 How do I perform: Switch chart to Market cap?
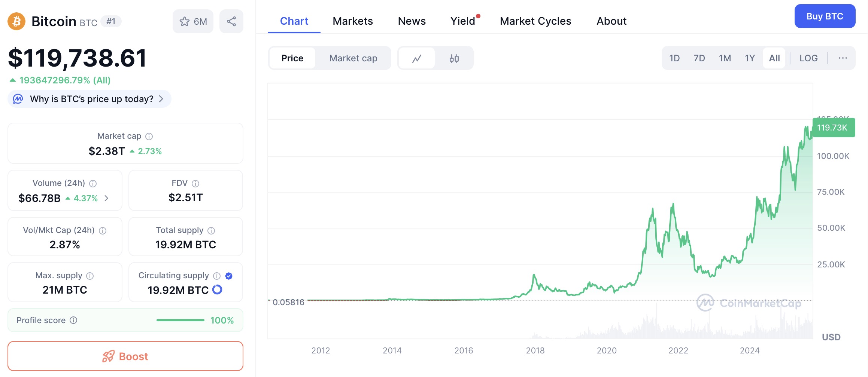(x=353, y=58)
